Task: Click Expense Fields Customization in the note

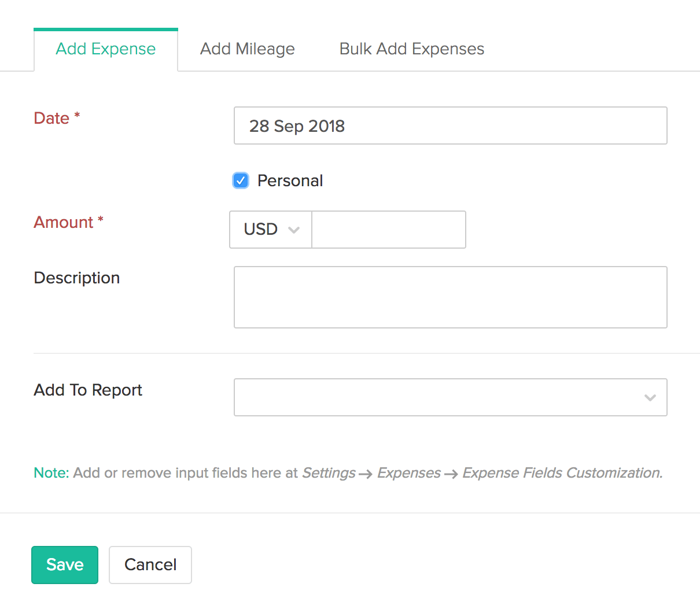Action: click(x=562, y=473)
